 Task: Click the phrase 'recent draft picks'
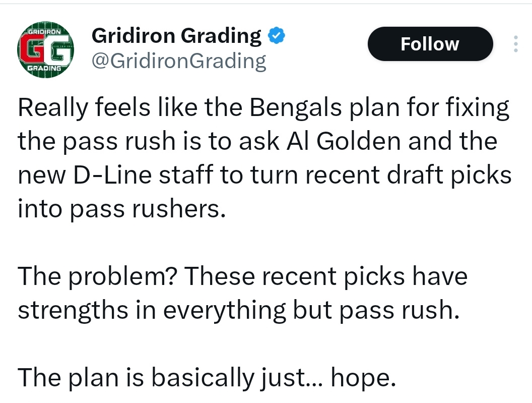click(x=409, y=175)
